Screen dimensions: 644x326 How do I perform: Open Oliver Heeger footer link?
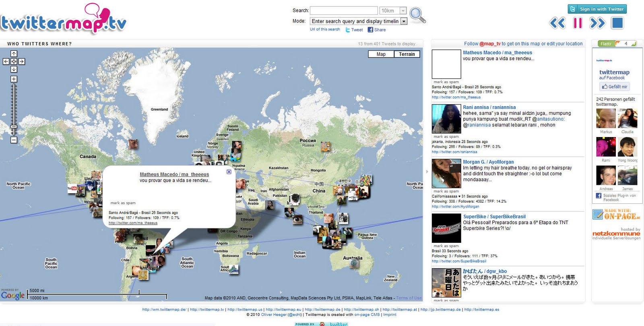[273, 315]
